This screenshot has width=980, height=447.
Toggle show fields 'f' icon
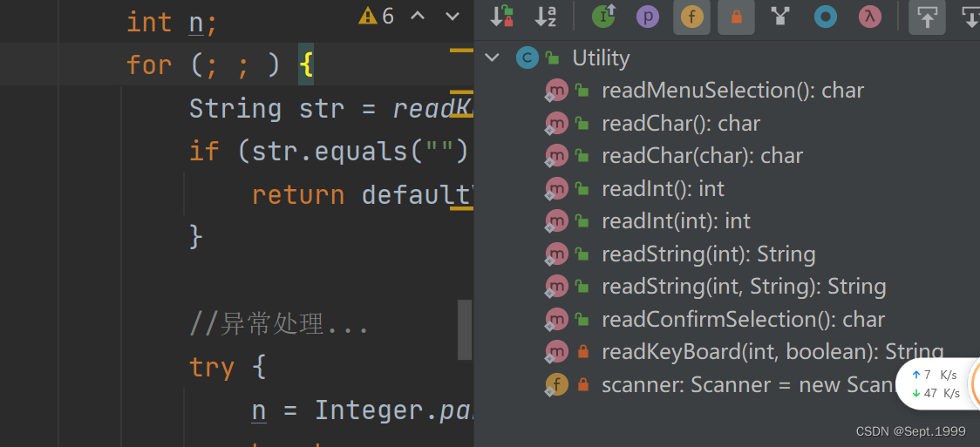pyautogui.click(x=691, y=17)
